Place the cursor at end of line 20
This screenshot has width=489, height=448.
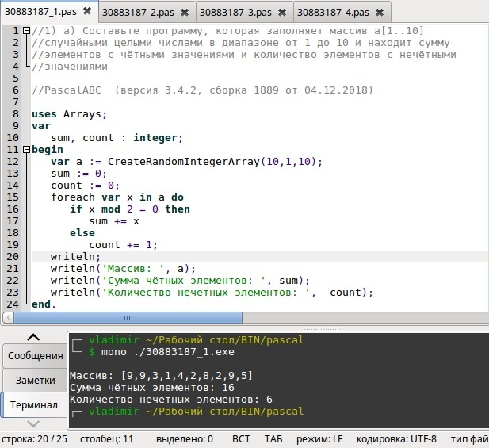pos(101,257)
